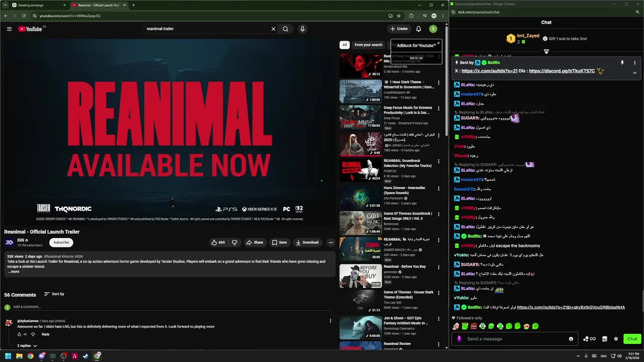Download the Reanimal trailer

tap(307, 242)
